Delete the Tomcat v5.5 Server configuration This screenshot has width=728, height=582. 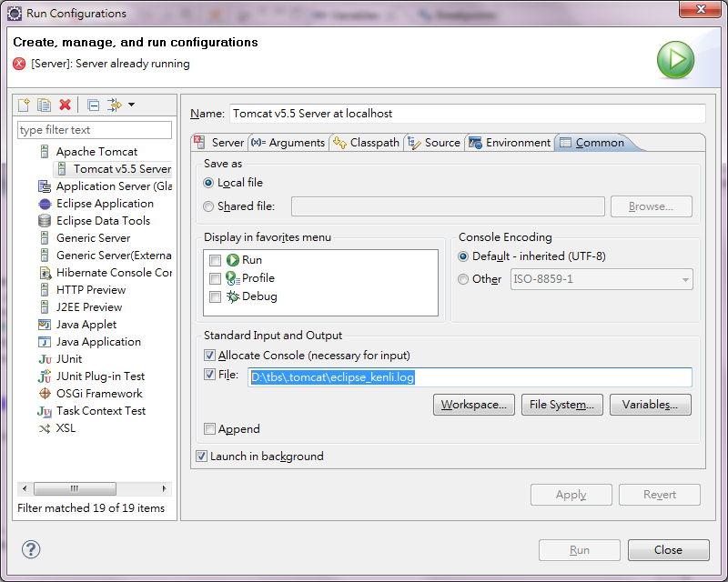(65, 105)
